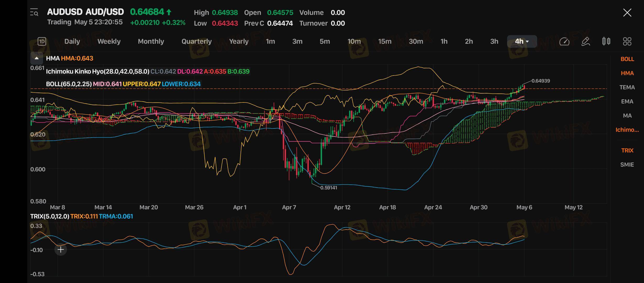Switch to the Weekly timeframe tab

point(109,41)
